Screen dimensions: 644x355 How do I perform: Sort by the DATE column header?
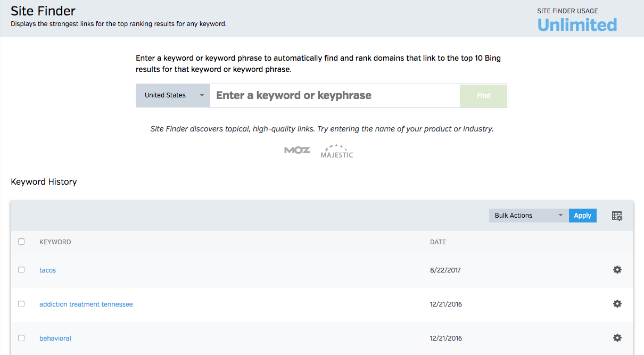coord(438,242)
